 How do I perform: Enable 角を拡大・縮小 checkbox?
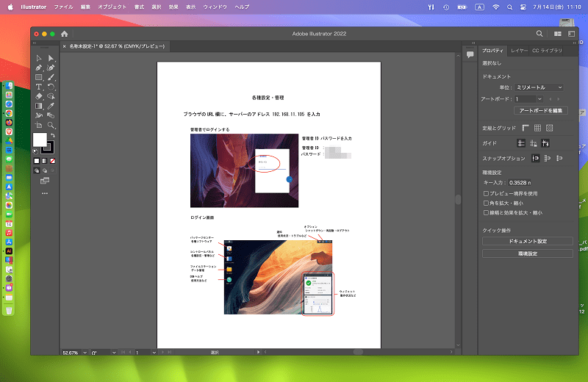pos(486,203)
